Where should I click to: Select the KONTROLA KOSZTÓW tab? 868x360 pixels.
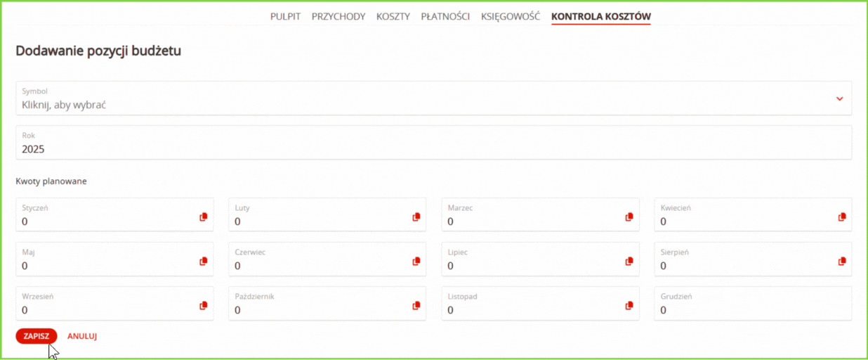[x=601, y=16]
